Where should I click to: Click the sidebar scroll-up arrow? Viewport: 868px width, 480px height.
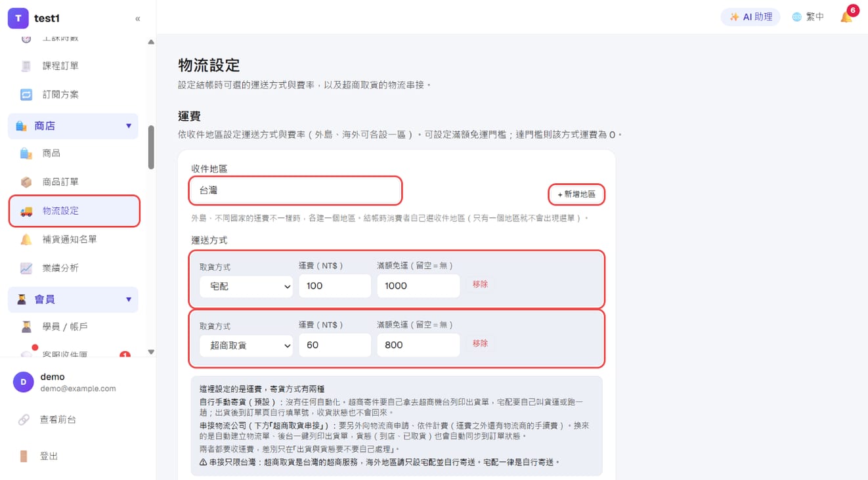(151, 42)
